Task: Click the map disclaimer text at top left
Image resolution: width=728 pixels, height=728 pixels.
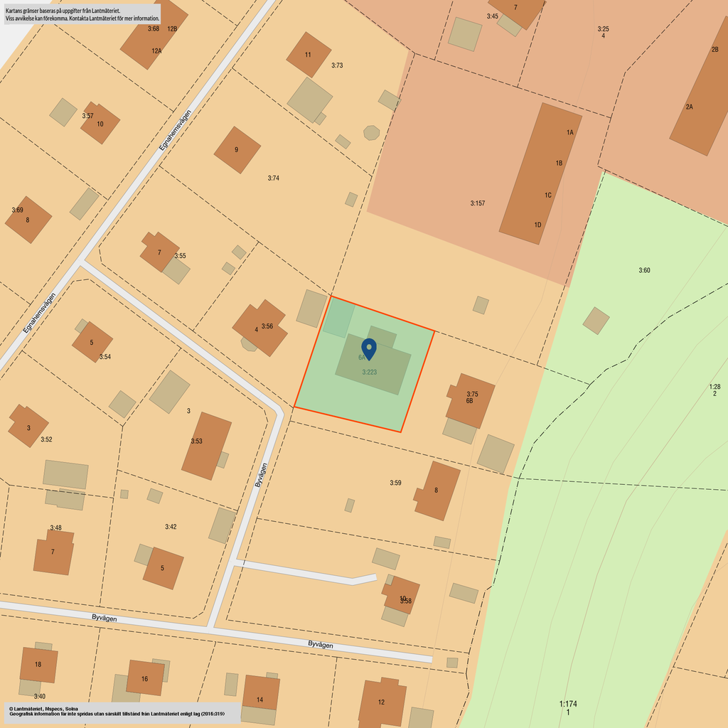Action: (82, 14)
